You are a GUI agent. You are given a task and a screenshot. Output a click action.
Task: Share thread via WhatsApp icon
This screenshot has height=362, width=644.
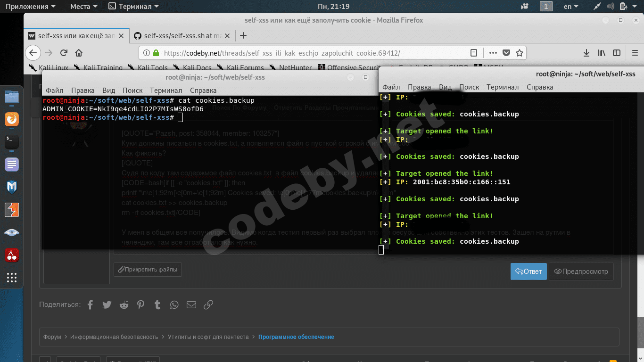pyautogui.click(x=174, y=304)
